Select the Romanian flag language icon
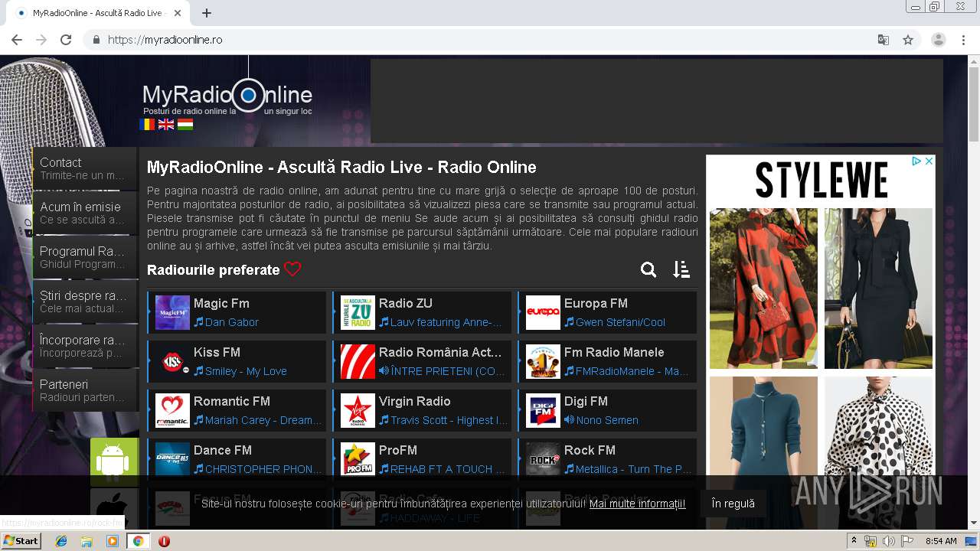The height and width of the screenshot is (551, 980). [147, 124]
